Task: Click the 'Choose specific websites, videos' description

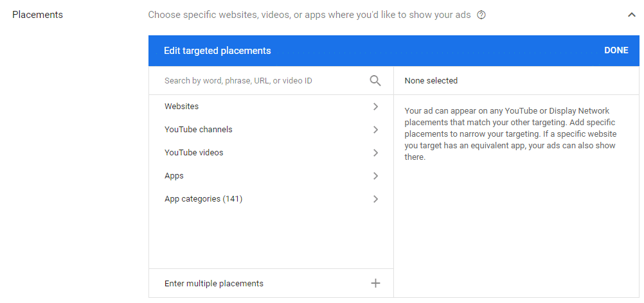Action: [x=309, y=15]
